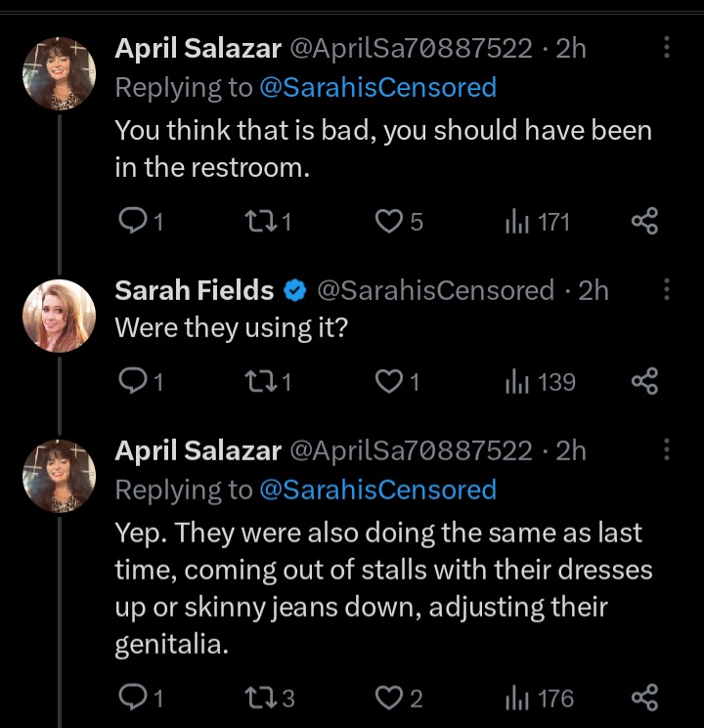Open April Salazar's avatar on top tweet

click(59, 73)
